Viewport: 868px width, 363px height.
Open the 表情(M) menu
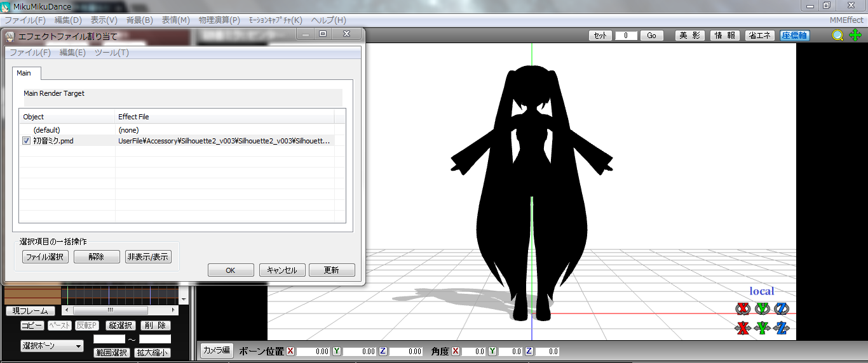coord(176,20)
